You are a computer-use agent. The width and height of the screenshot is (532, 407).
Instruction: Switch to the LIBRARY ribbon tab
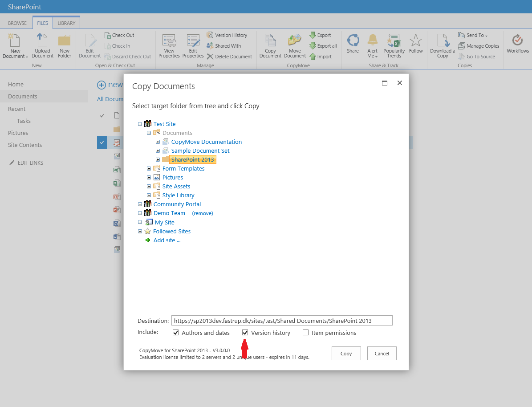coord(66,23)
